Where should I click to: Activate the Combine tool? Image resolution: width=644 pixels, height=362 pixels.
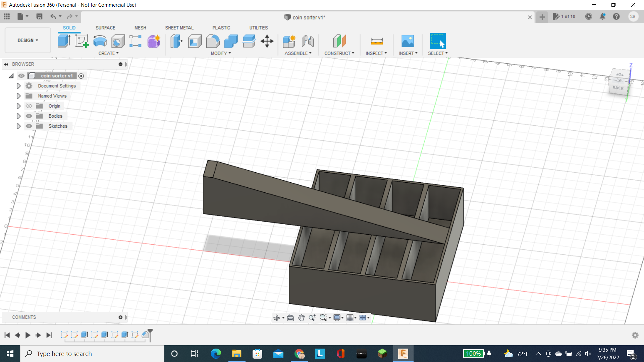tap(231, 41)
